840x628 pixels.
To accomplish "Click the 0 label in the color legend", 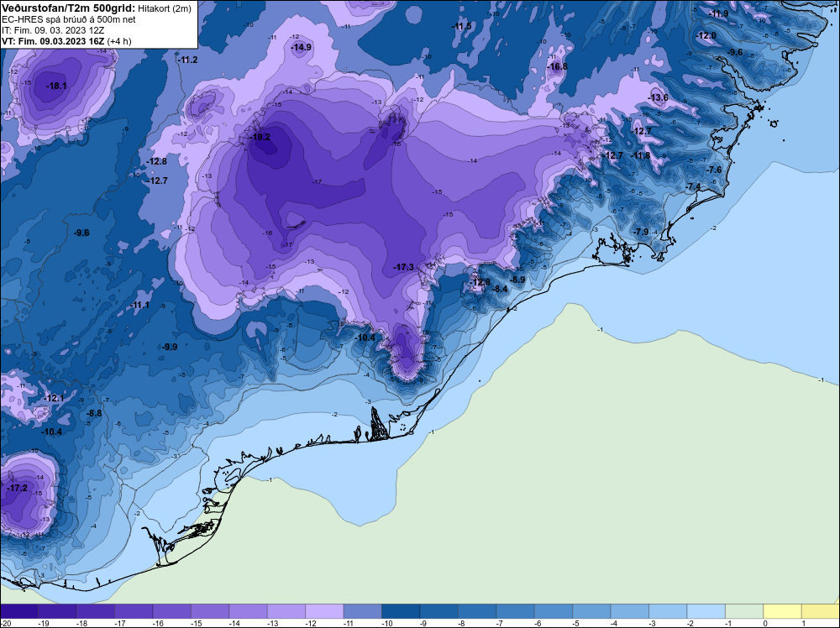I will (764, 623).
